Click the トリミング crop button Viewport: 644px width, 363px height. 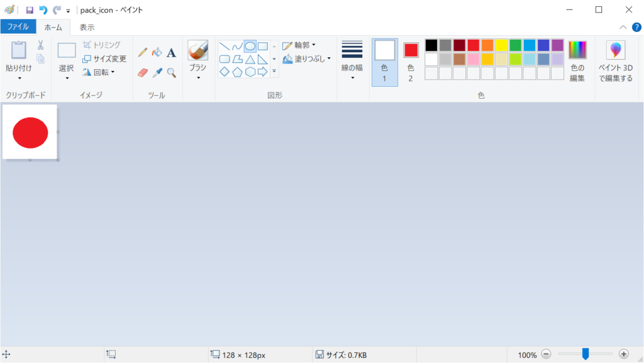102,45
